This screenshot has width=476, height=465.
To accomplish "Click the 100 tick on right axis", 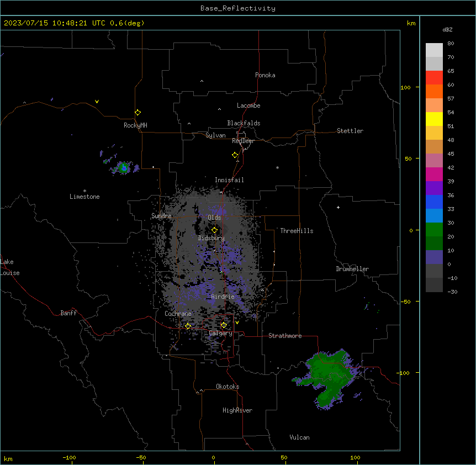I will click(405, 87).
